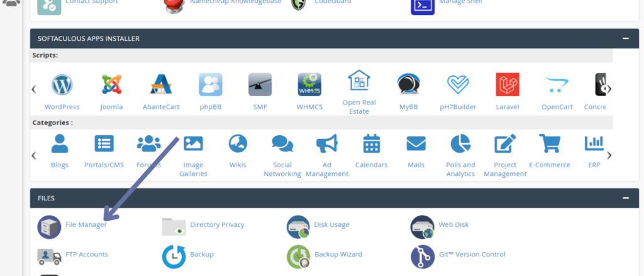Click the Files section header title
The width and height of the screenshot is (644, 276).
(x=46, y=198)
